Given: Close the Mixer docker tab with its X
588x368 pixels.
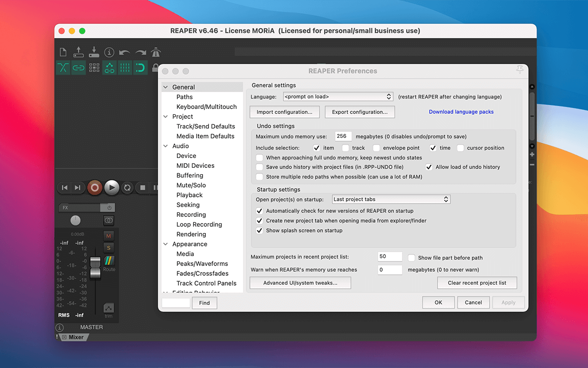Looking at the screenshot, I should (64, 337).
